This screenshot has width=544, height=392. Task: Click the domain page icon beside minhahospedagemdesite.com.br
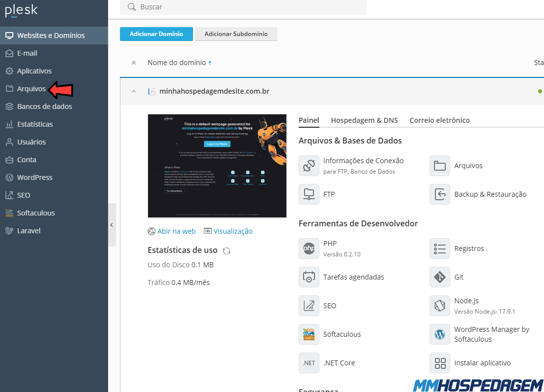(x=152, y=91)
